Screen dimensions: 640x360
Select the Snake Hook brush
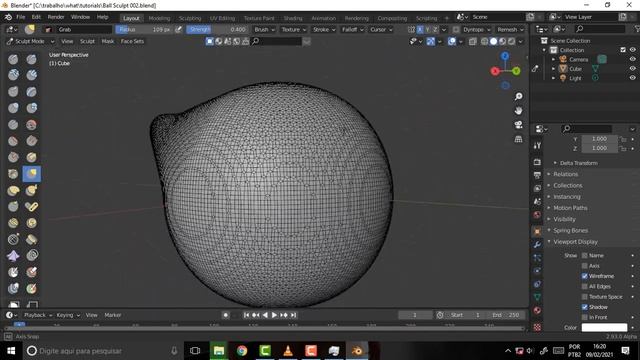[31, 190]
